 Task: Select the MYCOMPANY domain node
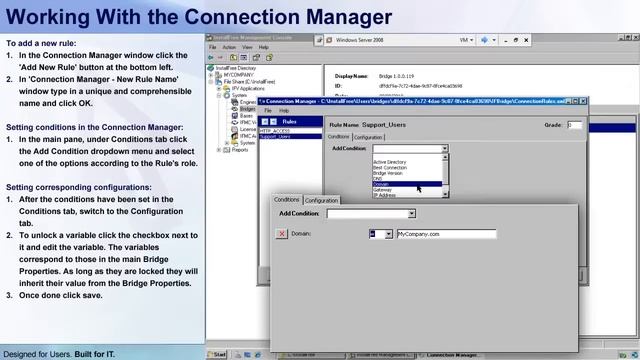[238, 75]
